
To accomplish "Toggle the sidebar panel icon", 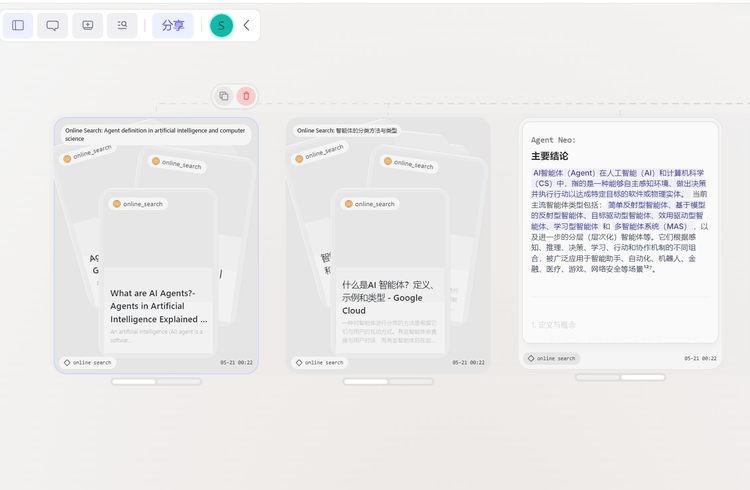I will click(18, 25).
